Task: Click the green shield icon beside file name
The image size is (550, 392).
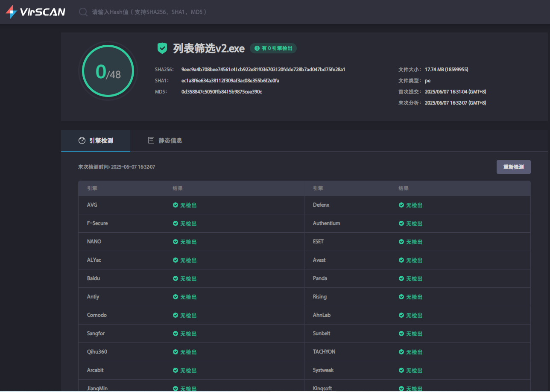Action: coord(162,48)
